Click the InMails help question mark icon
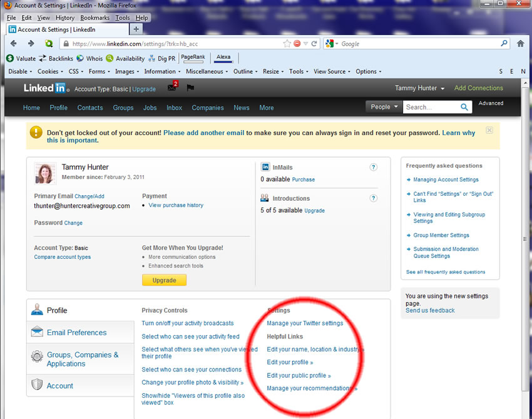 pos(374,167)
